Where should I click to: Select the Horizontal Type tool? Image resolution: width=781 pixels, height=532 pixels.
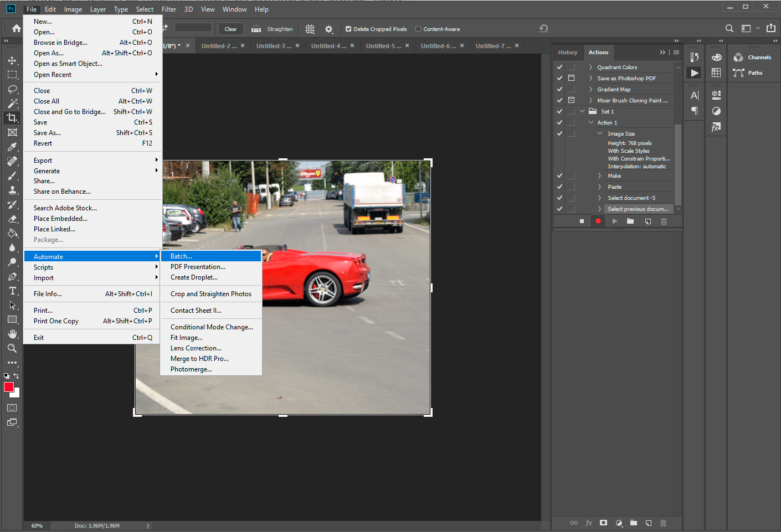pos(12,291)
